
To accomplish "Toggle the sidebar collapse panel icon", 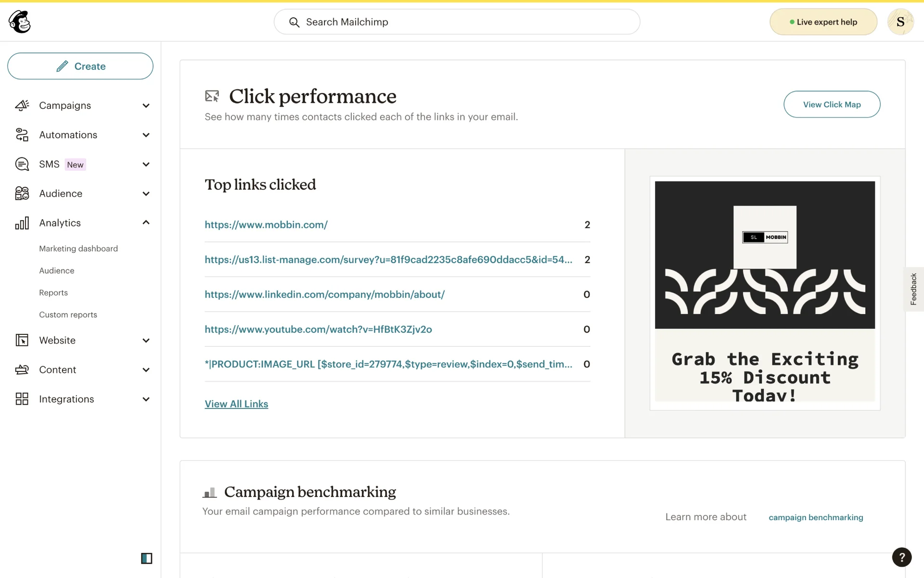I will click(x=146, y=558).
